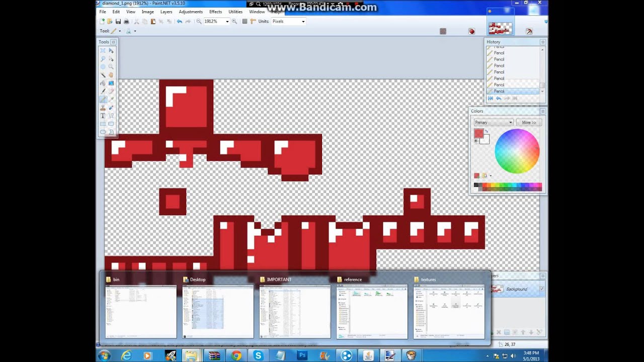644x362 pixels.
Task: Select the Ellipse Select tool
Action: point(103,67)
